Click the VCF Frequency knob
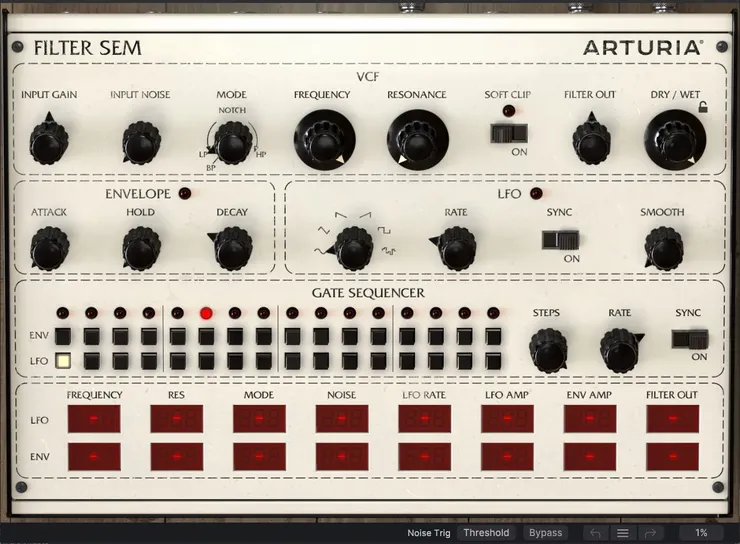Image resolution: width=740 pixels, height=544 pixels. (x=324, y=140)
